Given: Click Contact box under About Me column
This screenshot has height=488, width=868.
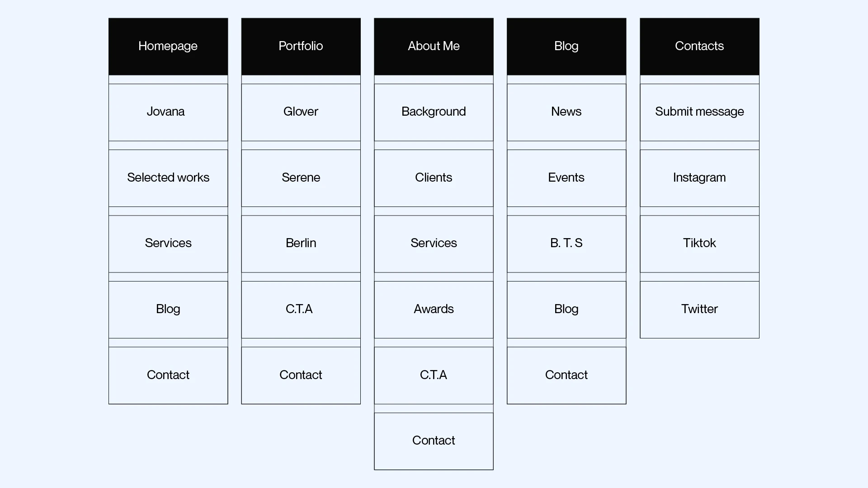Looking at the screenshot, I should pos(434,441).
